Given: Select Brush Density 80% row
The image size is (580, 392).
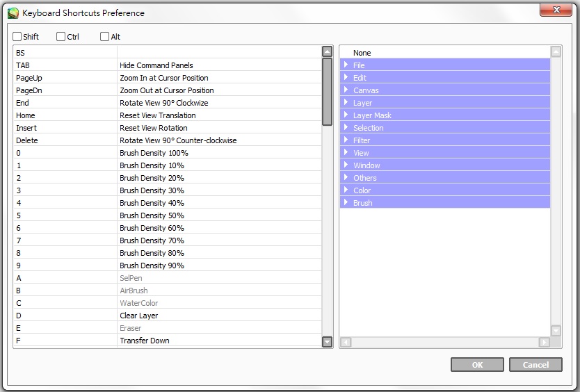Looking at the screenshot, I should (168, 253).
